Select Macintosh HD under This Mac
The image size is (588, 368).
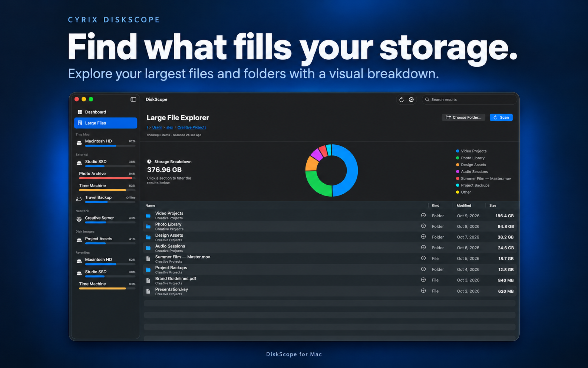point(105,143)
